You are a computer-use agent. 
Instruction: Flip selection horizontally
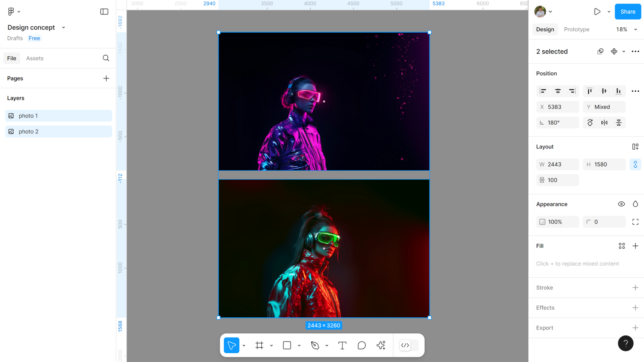coord(604,123)
